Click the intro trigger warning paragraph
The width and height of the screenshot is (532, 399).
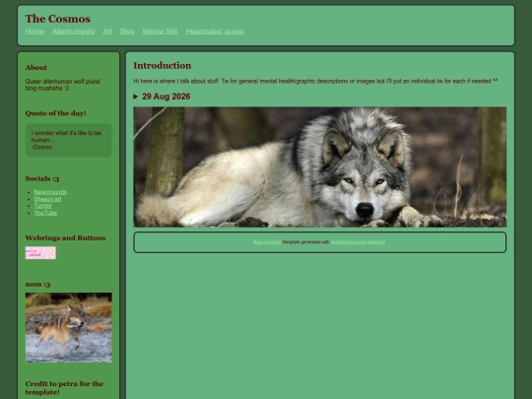click(315, 81)
